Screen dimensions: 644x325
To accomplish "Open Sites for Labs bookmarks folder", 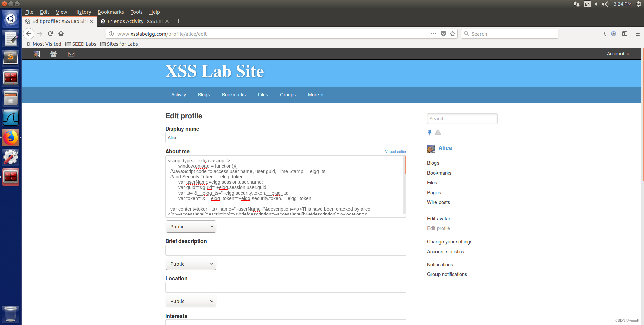I will (x=119, y=44).
